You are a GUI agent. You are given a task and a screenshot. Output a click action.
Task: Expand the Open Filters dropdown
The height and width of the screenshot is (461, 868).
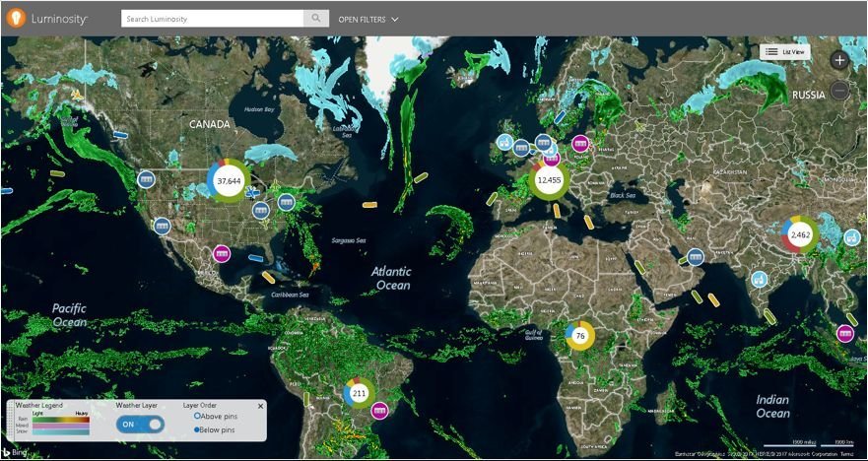pyautogui.click(x=368, y=20)
